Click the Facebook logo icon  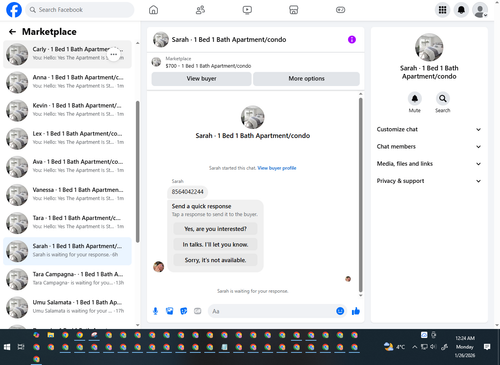pos(14,10)
